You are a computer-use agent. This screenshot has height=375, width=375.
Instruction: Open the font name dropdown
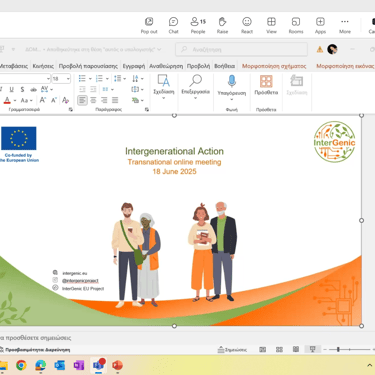coord(48,79)
